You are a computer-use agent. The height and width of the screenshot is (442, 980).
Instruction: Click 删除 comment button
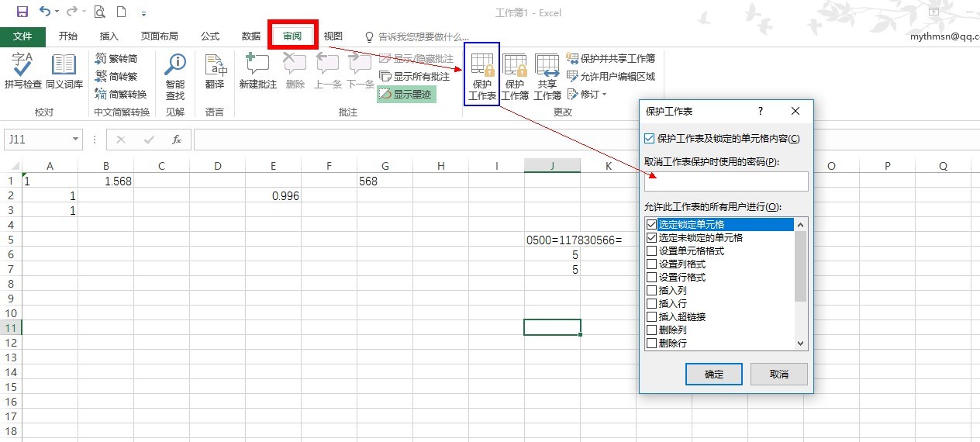point(295,71)
